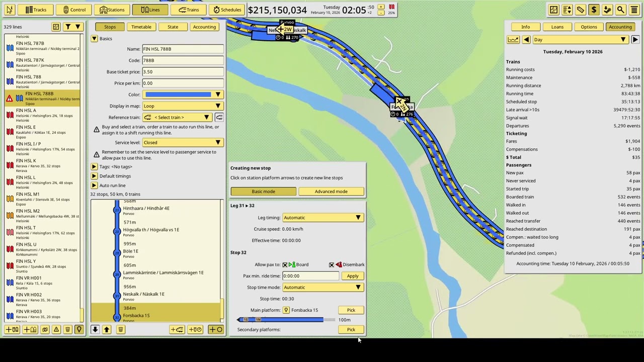Toggle the map pin icon below lines list
This screenshot has height=362, width=644.
tap(78, 329)
